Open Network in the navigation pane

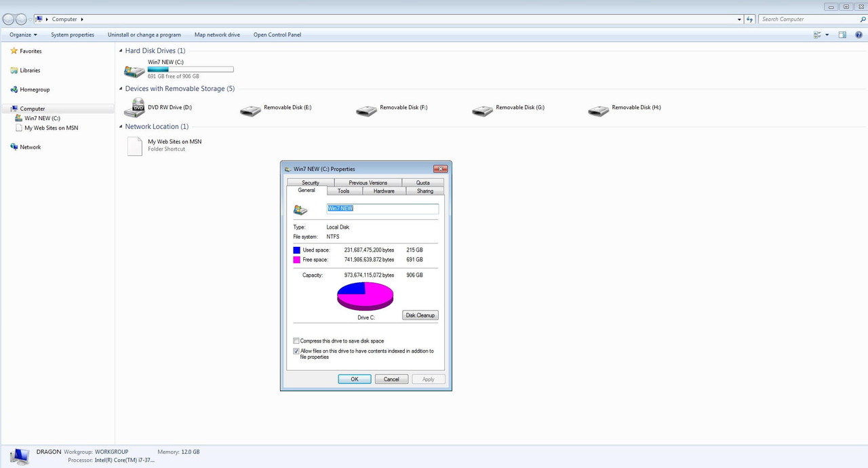[30, 147]
